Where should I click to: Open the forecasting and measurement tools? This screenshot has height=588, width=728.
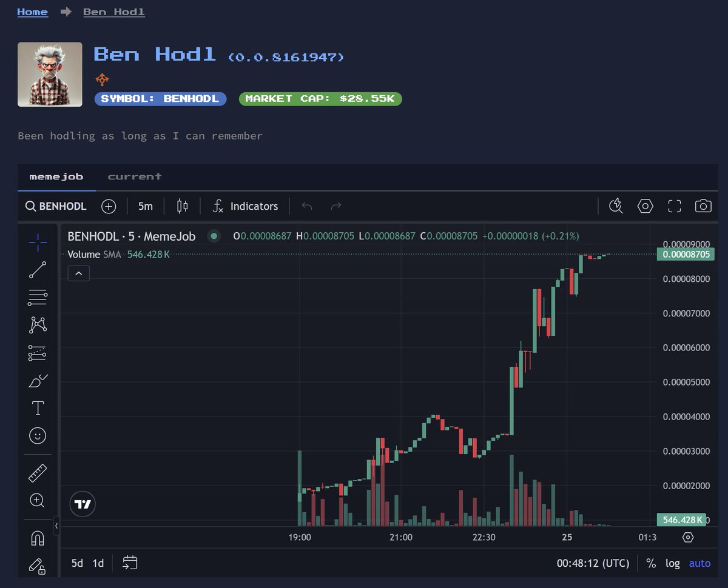click(x=38, y=353)
